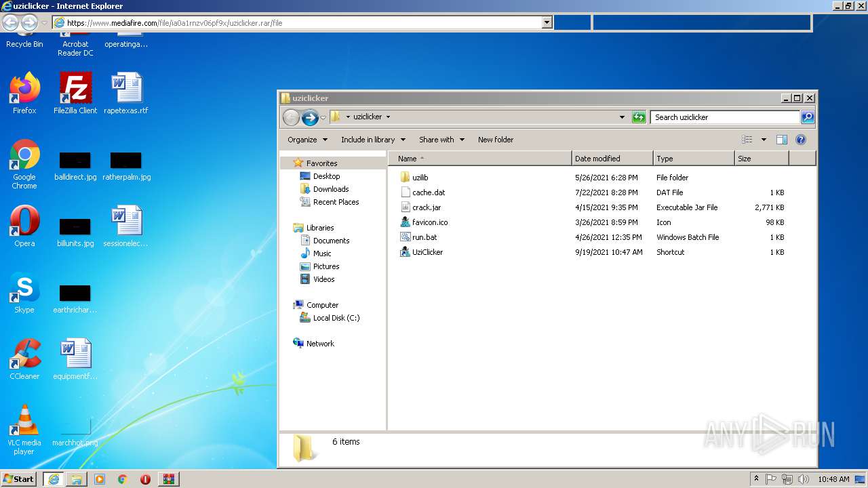Screen dimensions: 868x488
Task: Select the UziClicker shortcut icon
Action: 406,252
